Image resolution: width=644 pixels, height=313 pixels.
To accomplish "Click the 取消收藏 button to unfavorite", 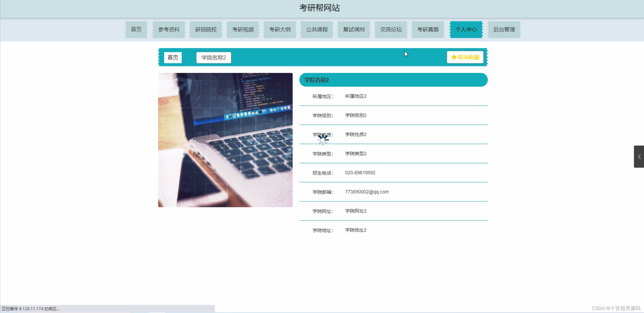I will point(465,57).
